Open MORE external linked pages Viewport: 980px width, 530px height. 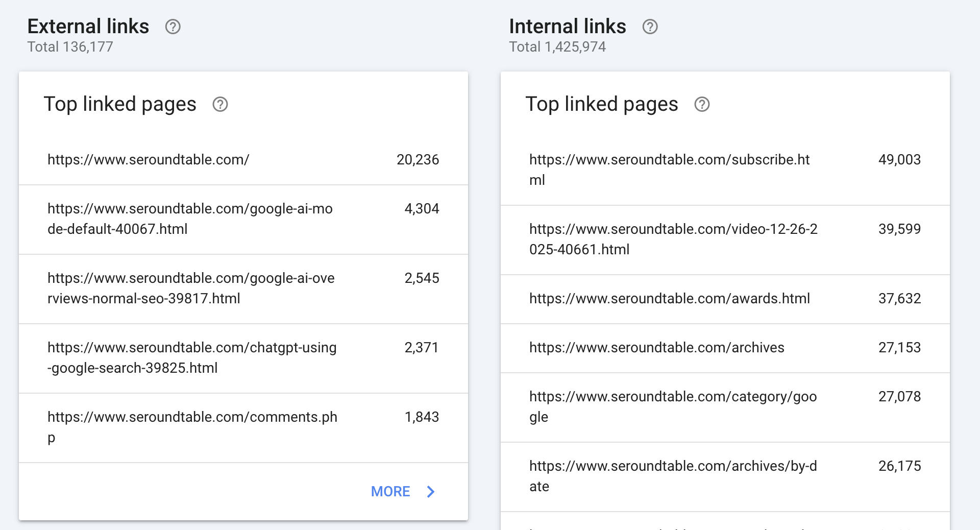tap(390, 492)
